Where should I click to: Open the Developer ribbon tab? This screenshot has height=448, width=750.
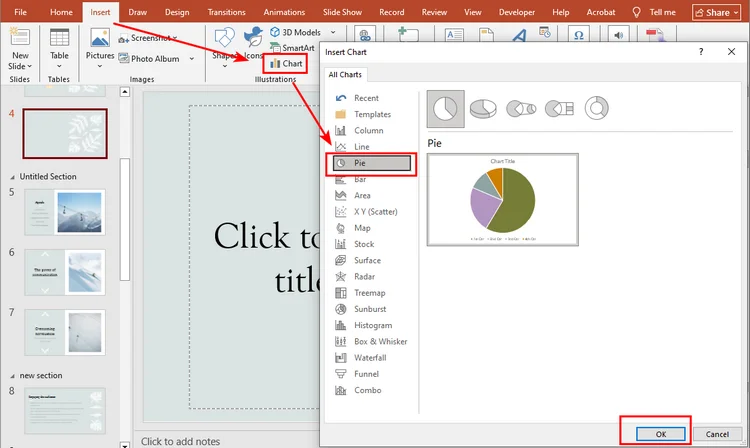[x=517, y=12]
